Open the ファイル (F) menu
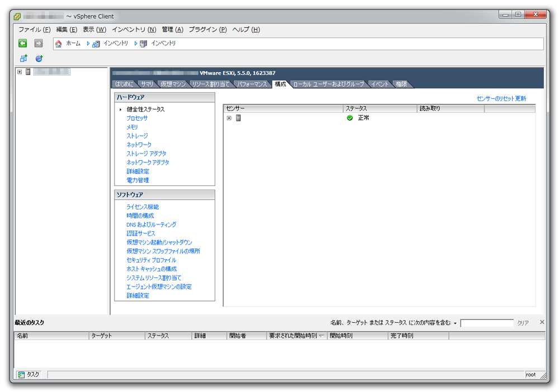The height and width of the screenshot is (392, 559). [x=34, y=30]
